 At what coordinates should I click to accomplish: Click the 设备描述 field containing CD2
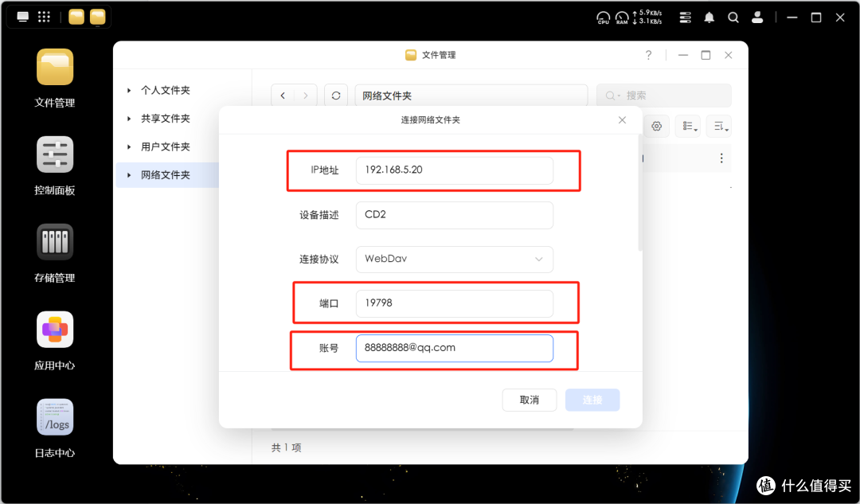point(455,215)
